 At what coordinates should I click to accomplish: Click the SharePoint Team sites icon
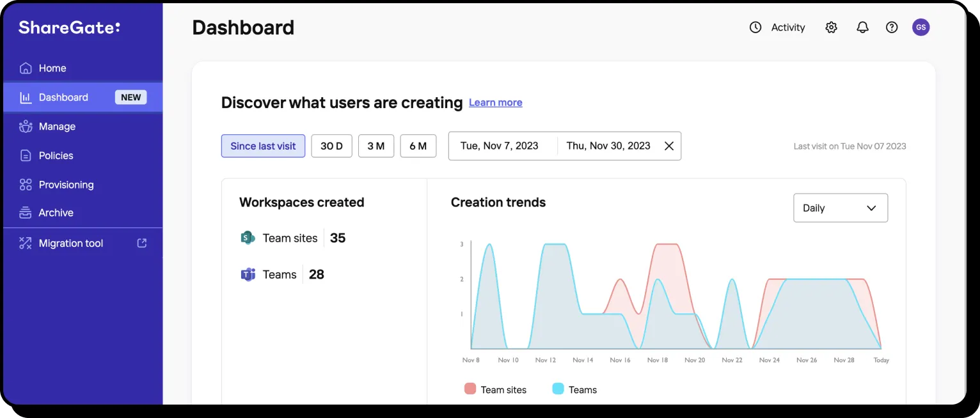tap(248, 238)
